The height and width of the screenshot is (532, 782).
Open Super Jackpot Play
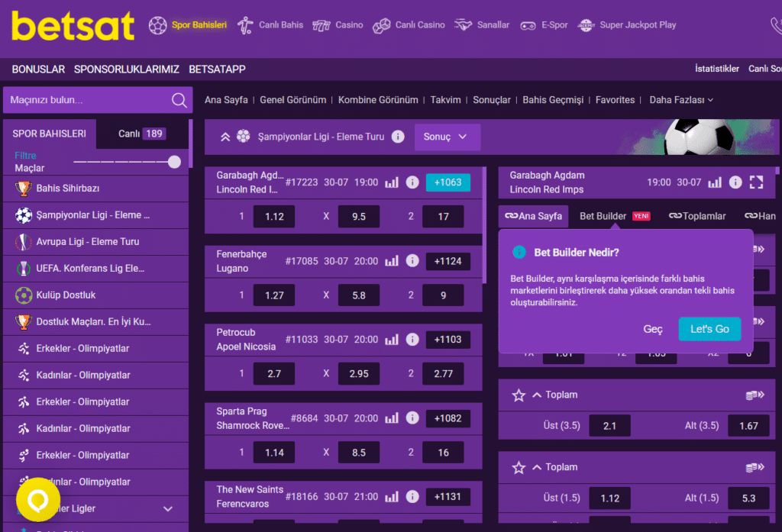click(x=627, y=25)
